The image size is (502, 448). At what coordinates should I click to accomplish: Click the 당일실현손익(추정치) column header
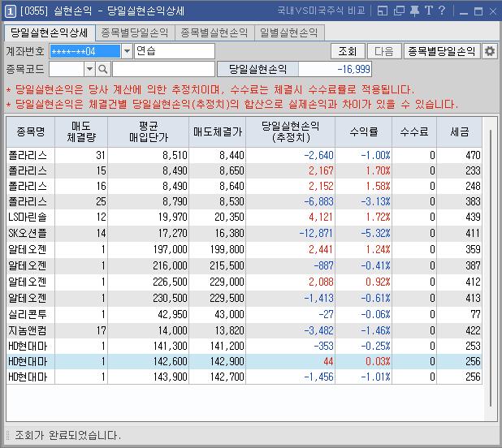pyautogui.click(x=290, y=131)
